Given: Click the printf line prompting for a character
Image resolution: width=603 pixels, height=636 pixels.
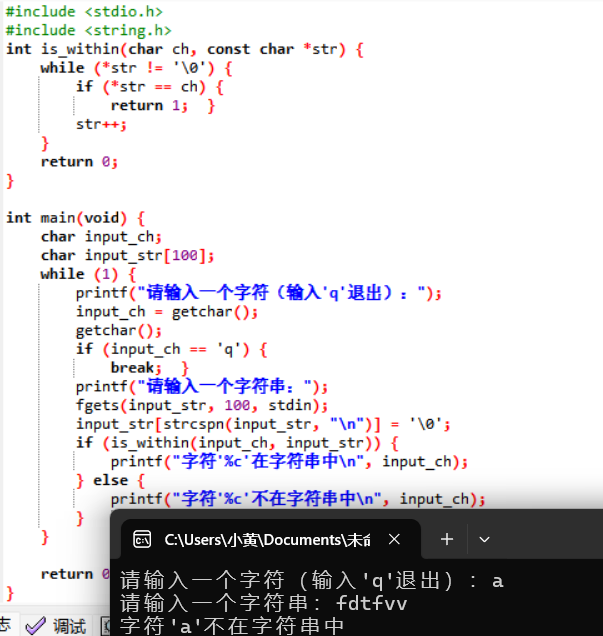Looking at the screenshot, I should pyautogui.click(x=259, y=293).
